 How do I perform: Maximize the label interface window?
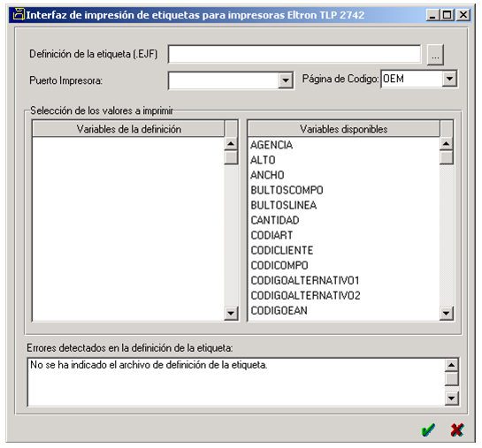coord(448,15)
